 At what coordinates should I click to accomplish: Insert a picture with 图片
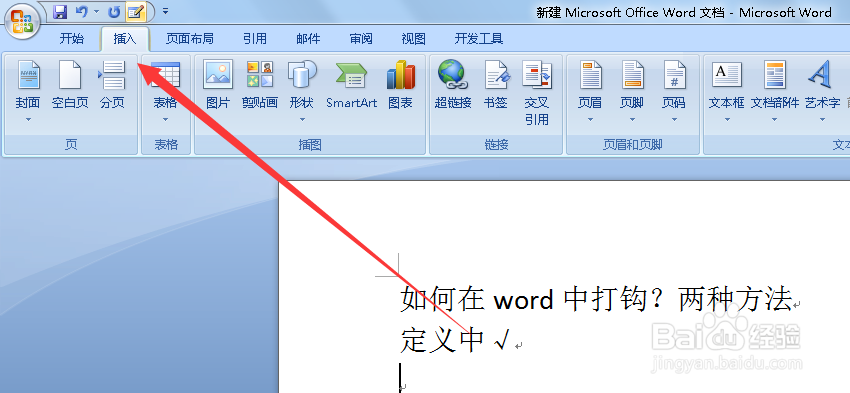pos(218,84)
